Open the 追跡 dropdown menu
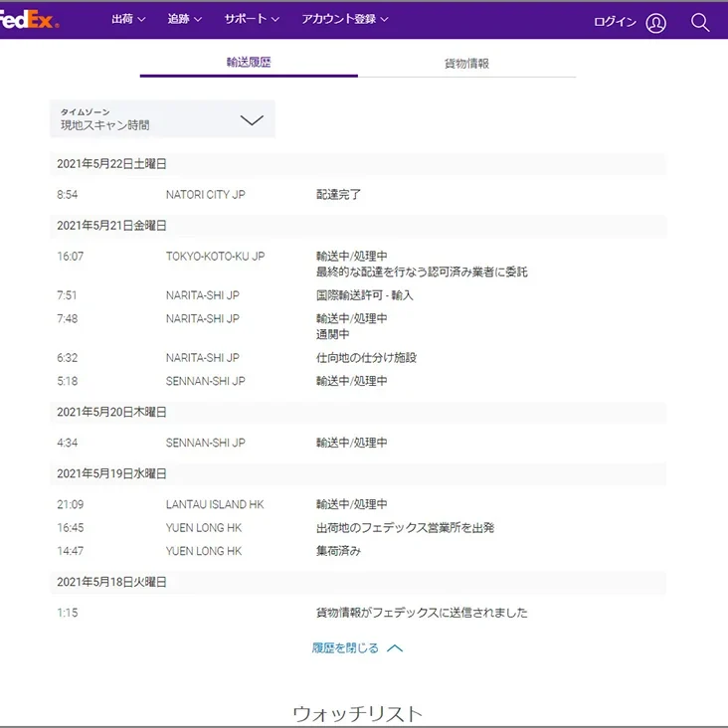The height and width of the screenshot is (728, 728). 184,19
